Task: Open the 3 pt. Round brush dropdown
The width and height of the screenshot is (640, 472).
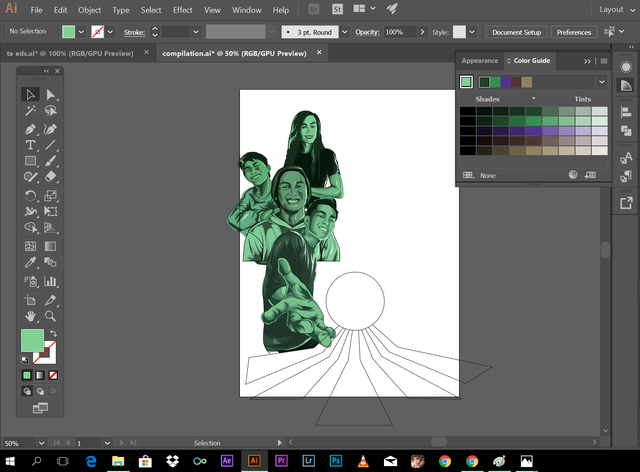Action: [344, 32]
